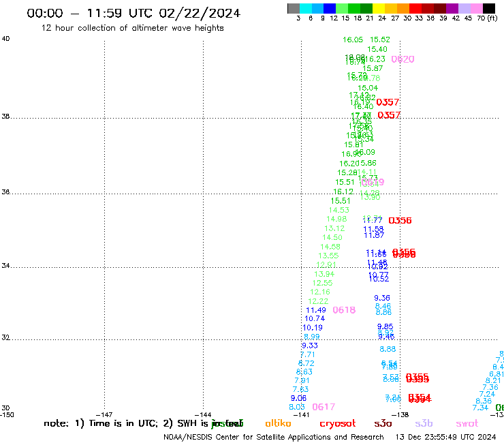Click the gray swatch in the color legend
Screen dimensions: 504x443
(x=294, y=8)
